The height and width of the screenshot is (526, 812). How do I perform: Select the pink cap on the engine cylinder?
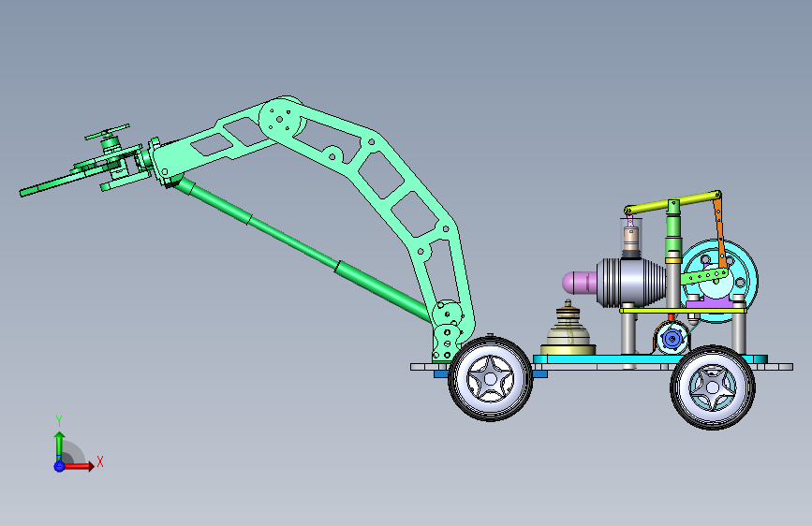(579, 282)
